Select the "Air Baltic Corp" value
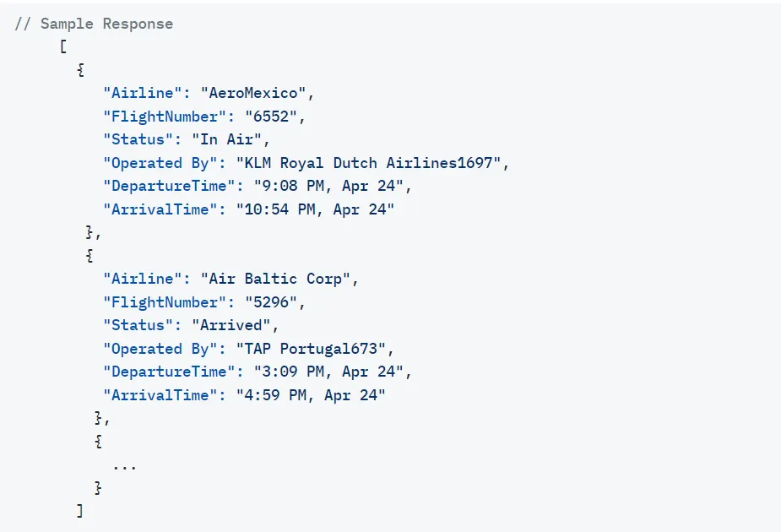Image resolution: width=781 pixels, height=532 pixels. pos(275,279)
